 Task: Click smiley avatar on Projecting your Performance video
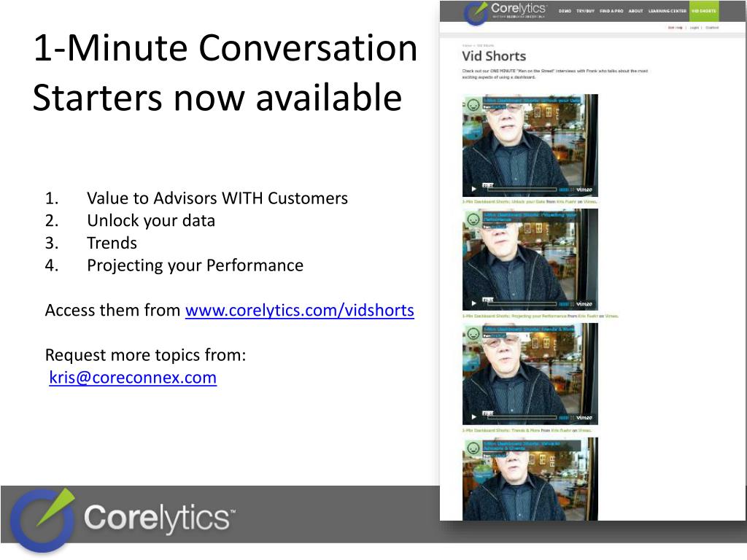click(x=473, y=219)
